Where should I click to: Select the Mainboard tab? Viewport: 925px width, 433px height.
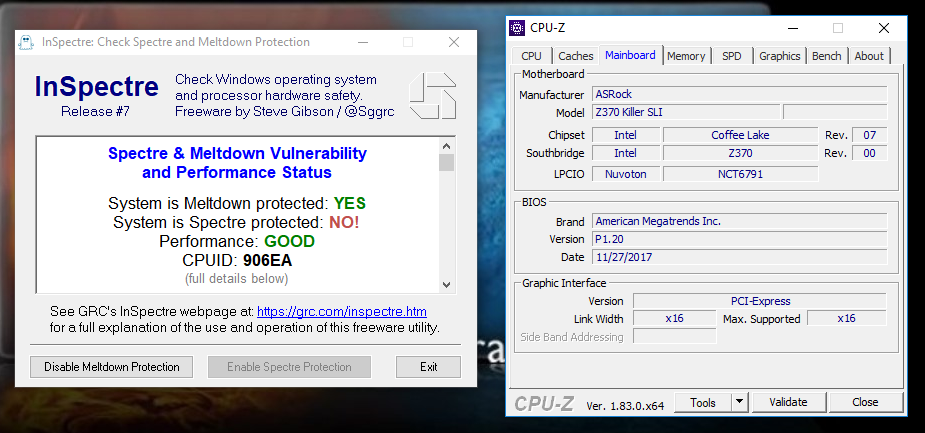pos(630,55)
